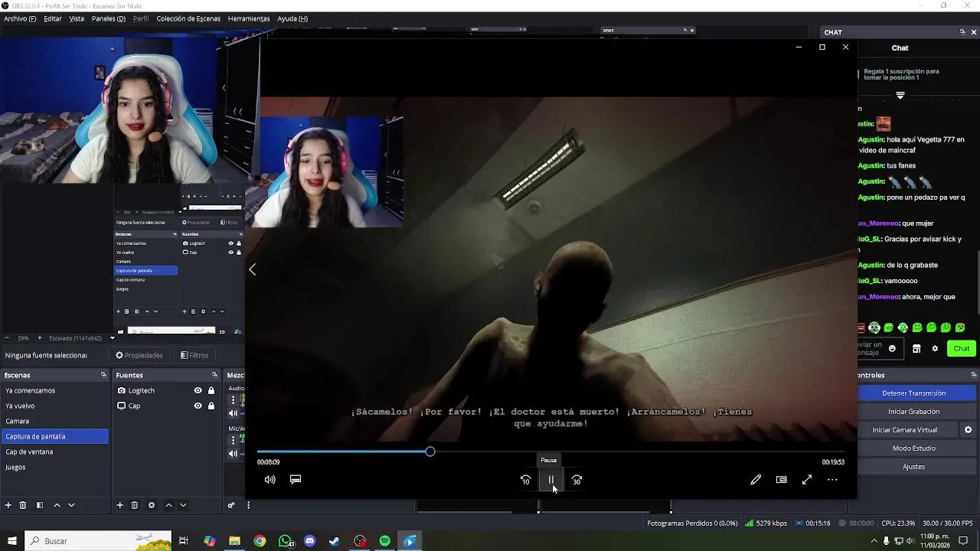This screenshot has width=980, height=551.
Task: Open the scene filters icon in Escenas toolbar
Action: pos(39,505)
